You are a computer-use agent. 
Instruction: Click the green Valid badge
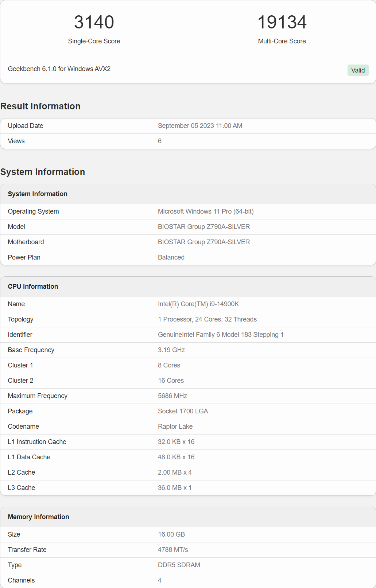point(357,70)
